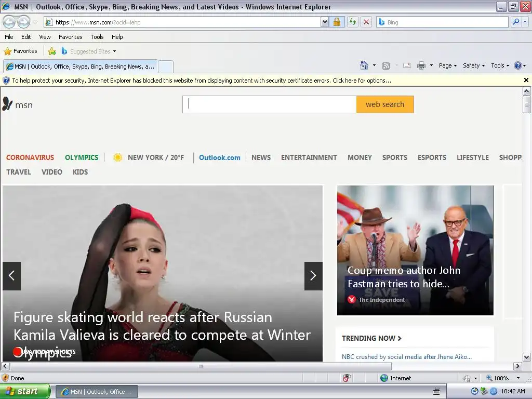Open NBC crushed by social media headline

pos(406,356)
